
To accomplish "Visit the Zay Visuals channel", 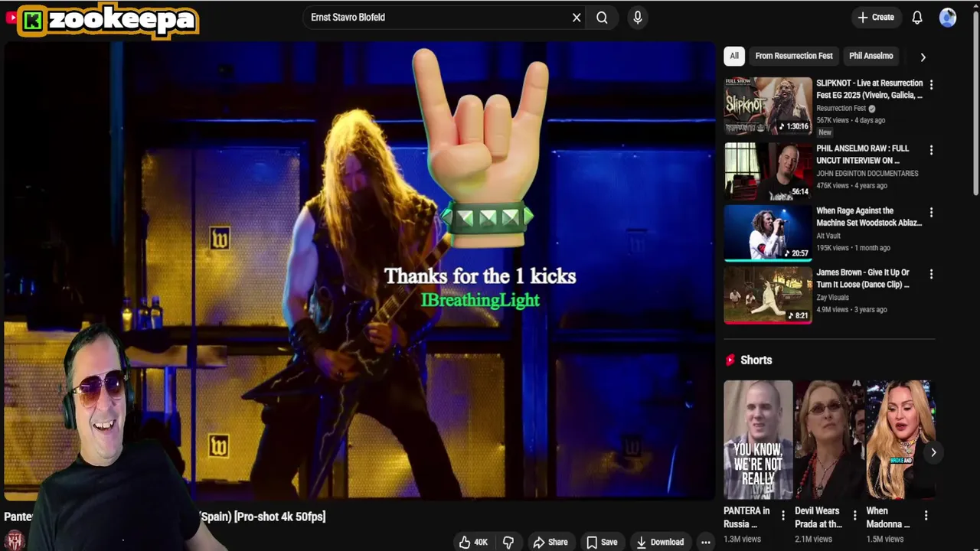I will point(833,298).
